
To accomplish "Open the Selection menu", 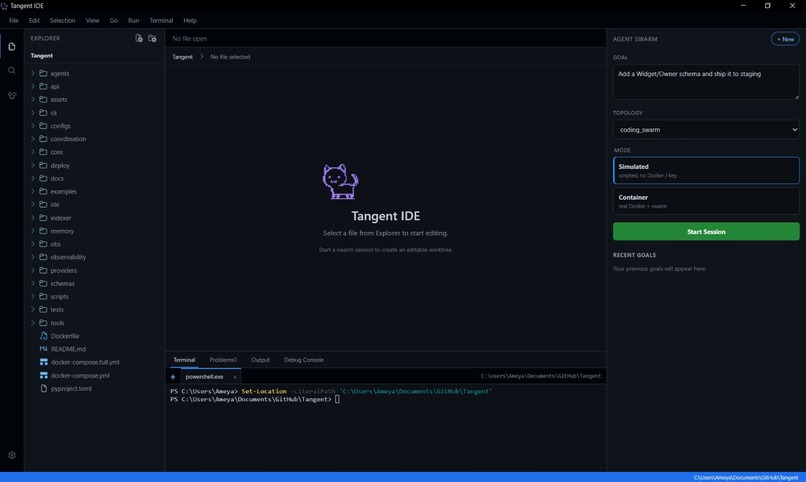I will (63, 21).
